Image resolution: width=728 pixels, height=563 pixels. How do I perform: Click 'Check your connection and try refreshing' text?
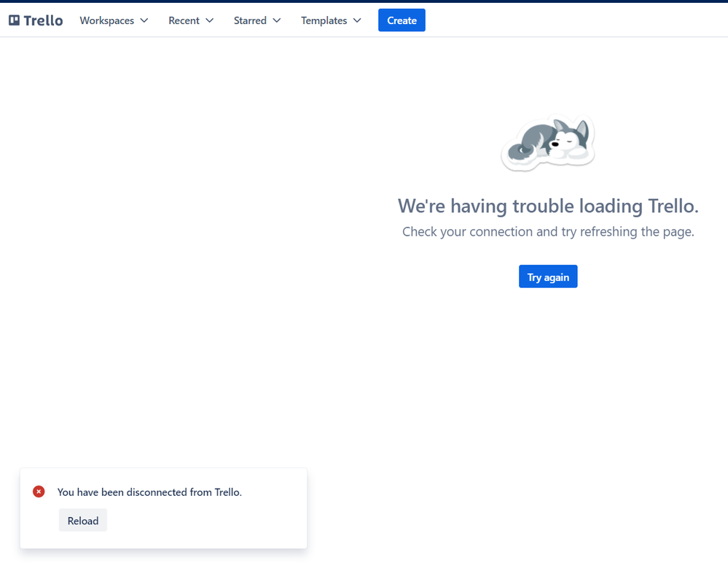[x=548, y=232]
